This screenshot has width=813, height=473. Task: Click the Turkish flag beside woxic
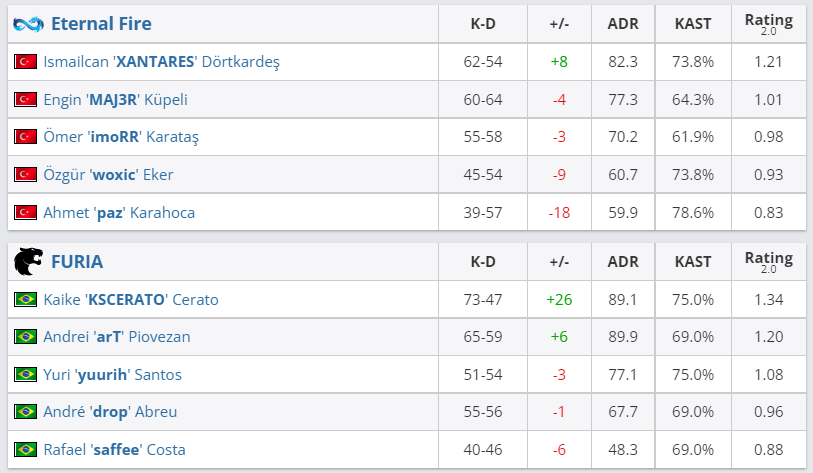[25, 175]
